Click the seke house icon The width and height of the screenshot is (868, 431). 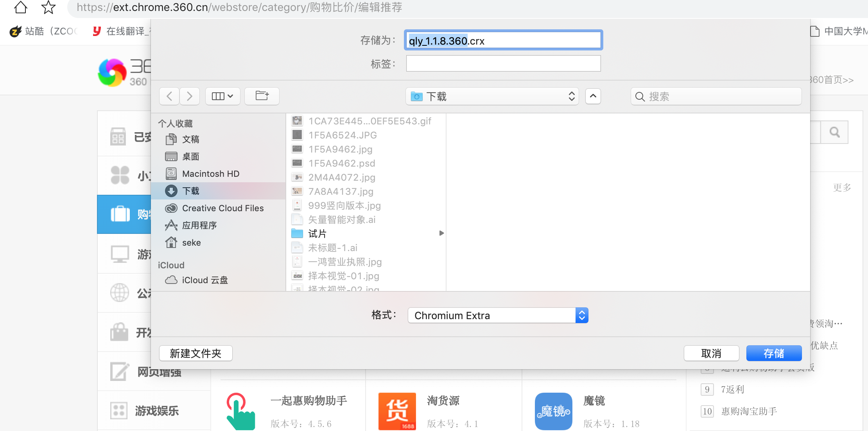[x=171, y=242]
